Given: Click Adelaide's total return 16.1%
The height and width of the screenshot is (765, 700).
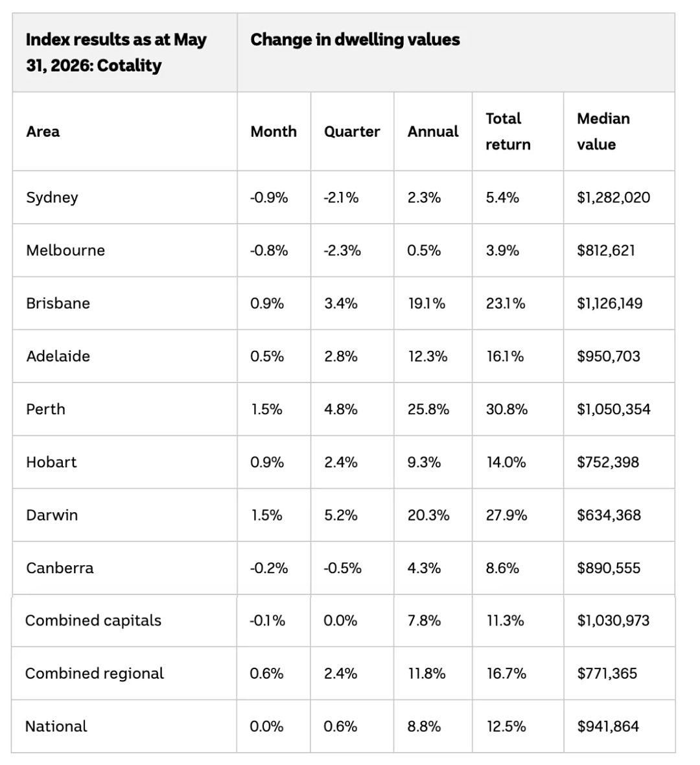Looking at the screenshot, I should (x=505, y=357).
